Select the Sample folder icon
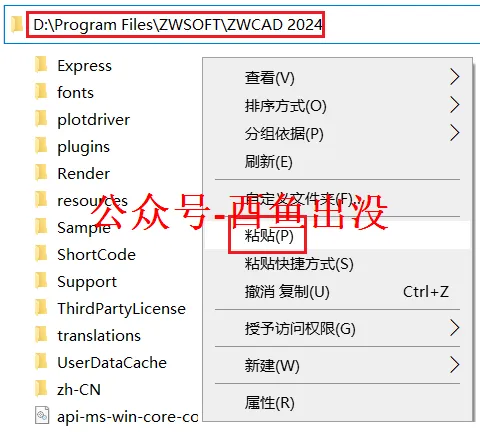Screen dimensions: 480x432 tap(41, 227)
